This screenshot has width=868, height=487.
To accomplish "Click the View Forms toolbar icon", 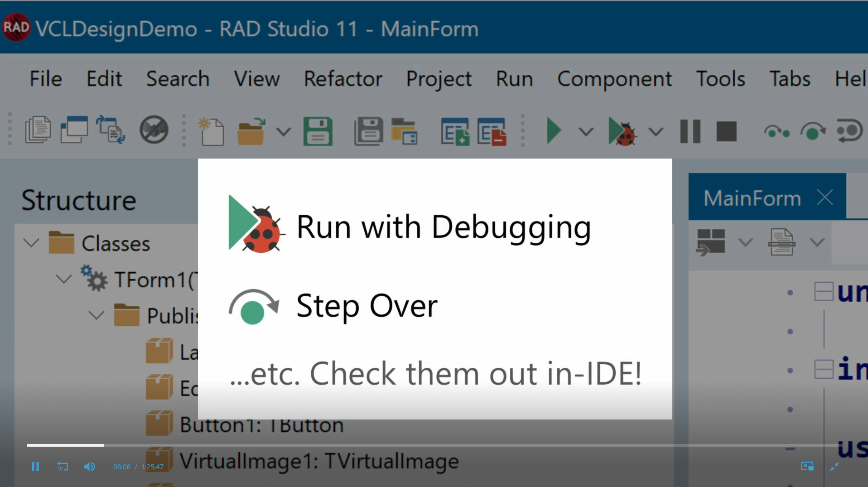I will (x=74, y=130).
